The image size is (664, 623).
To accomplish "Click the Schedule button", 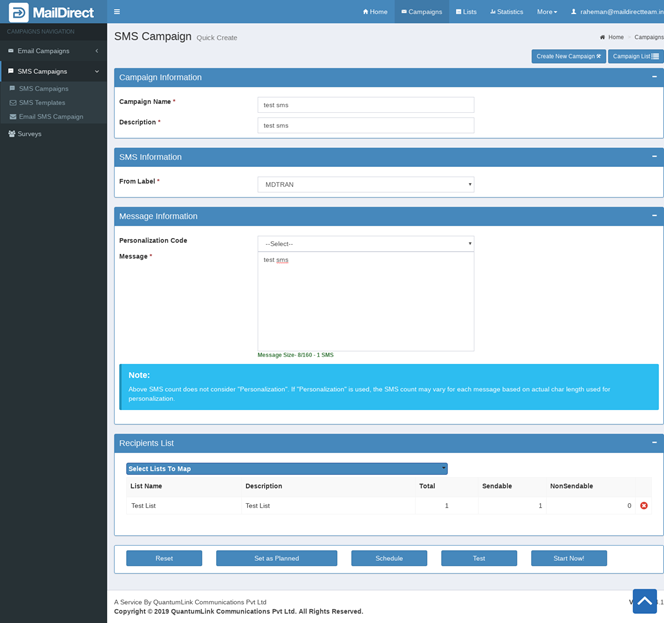I will coord(389,558).
